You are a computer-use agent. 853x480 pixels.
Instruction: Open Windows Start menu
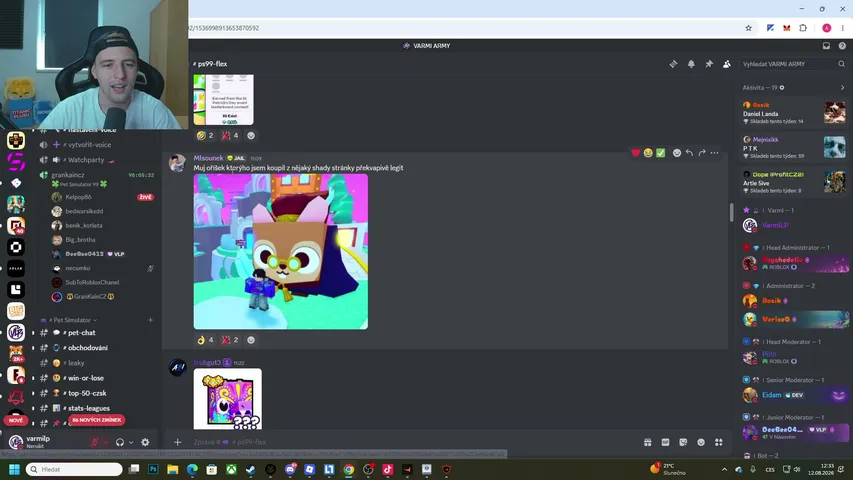point(14,469)
